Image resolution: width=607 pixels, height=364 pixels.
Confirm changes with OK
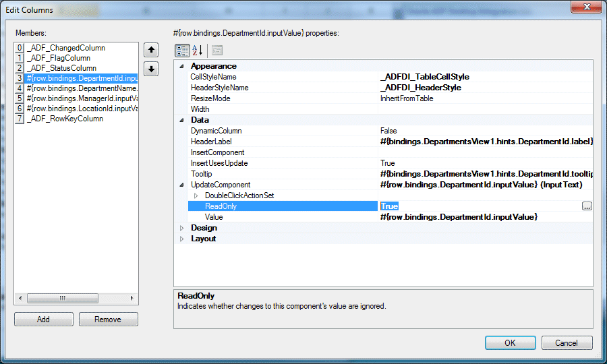point(511,342)
